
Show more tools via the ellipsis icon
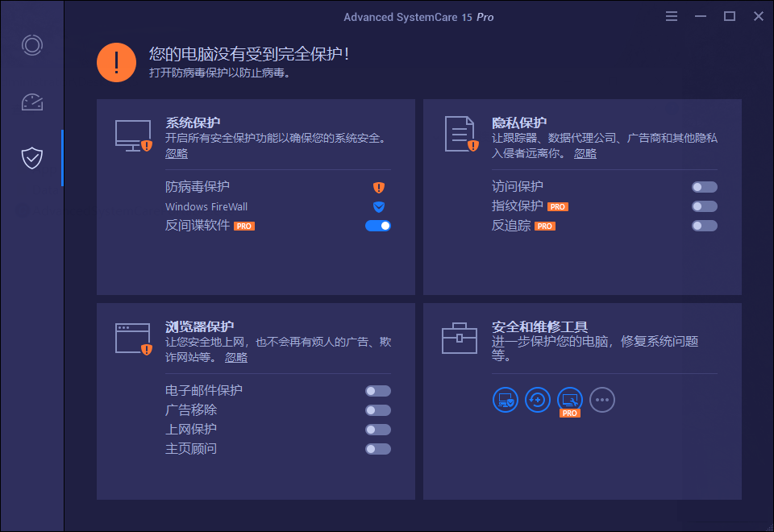tap(602, 400)
